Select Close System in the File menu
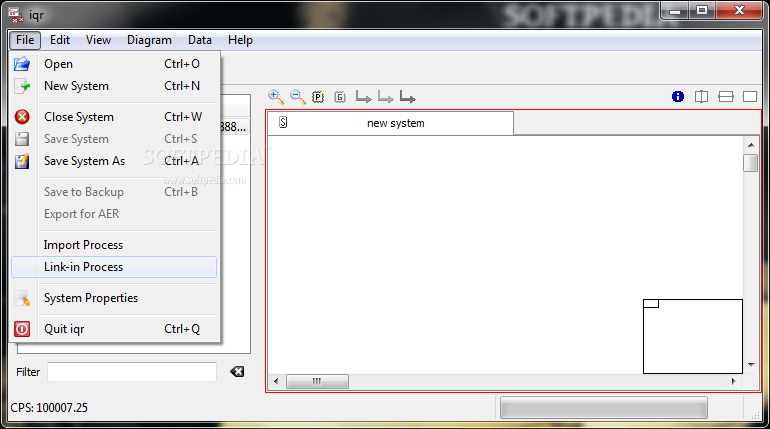This screenshot has width=770, height=429. tap(114, 117)
